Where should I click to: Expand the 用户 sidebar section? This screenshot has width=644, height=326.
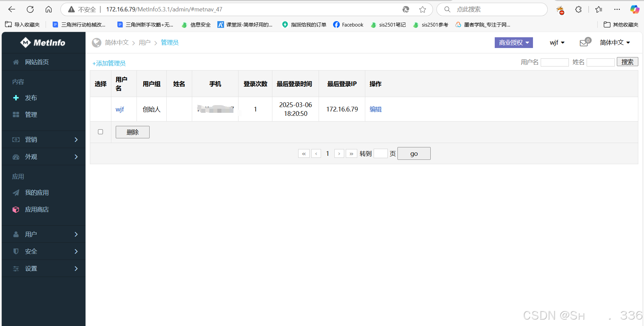tap(44, 234)
